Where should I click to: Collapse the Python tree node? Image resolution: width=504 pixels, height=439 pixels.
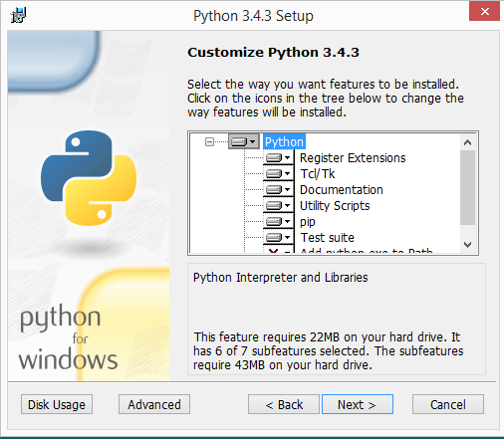[x=209, y=142]
